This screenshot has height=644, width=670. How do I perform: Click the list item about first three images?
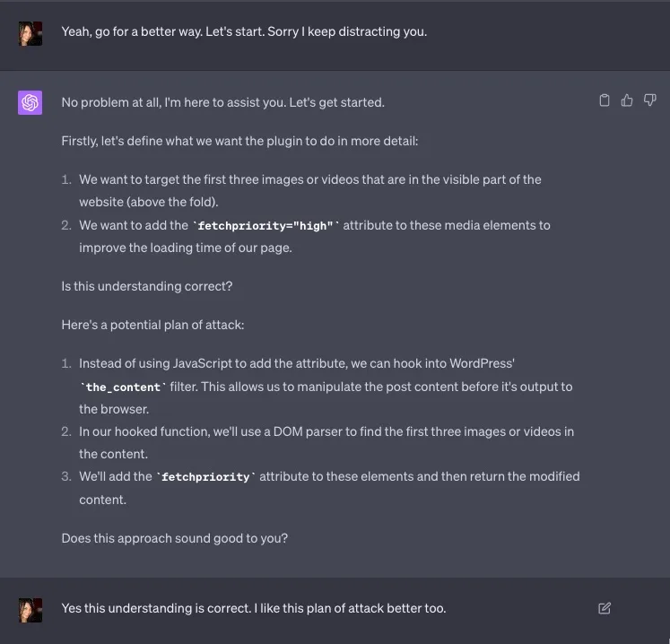(309, 190)
